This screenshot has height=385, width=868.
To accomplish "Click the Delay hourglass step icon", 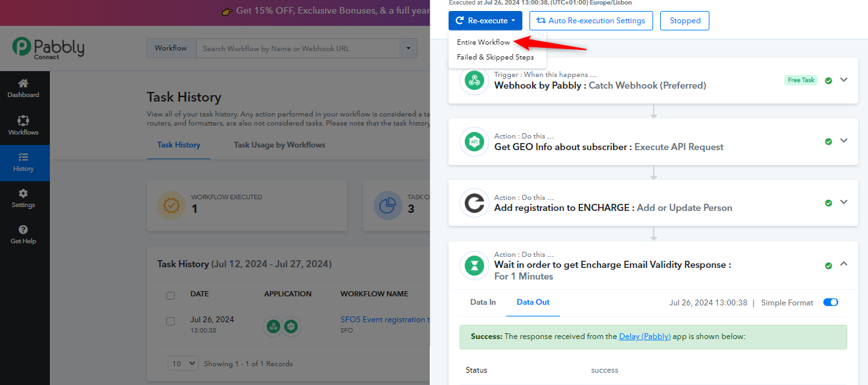I will pos(474,265).
